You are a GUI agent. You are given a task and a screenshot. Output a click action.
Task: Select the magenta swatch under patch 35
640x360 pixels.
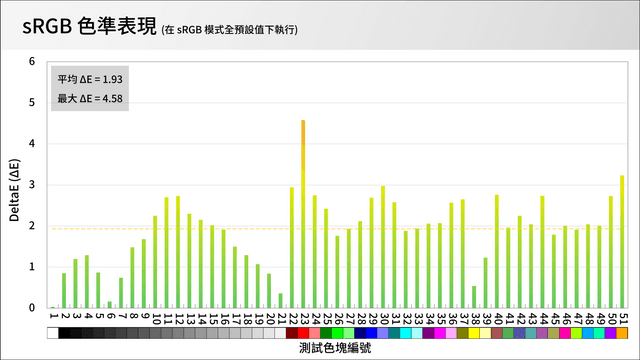[x=440, y=333]
